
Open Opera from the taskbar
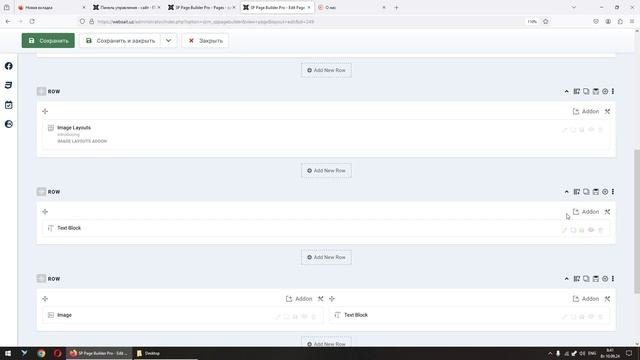tap(58, 353)
